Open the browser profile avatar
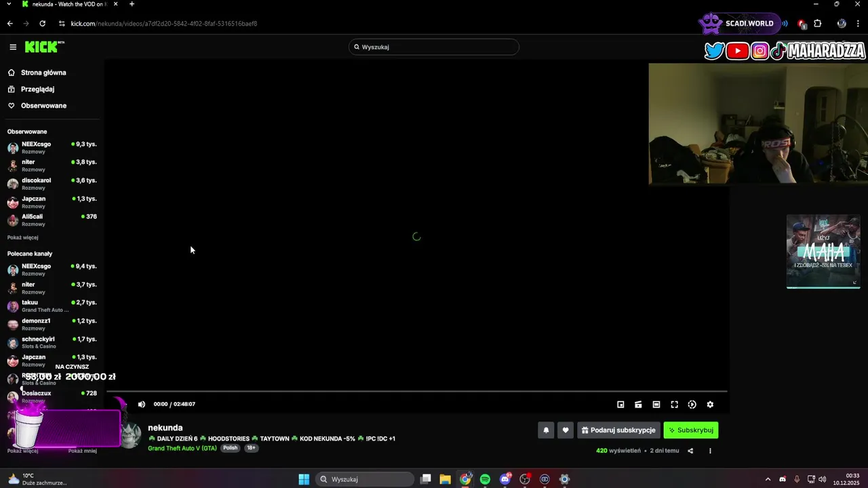Viewport: 868px width, 488px height. point(842,24)
